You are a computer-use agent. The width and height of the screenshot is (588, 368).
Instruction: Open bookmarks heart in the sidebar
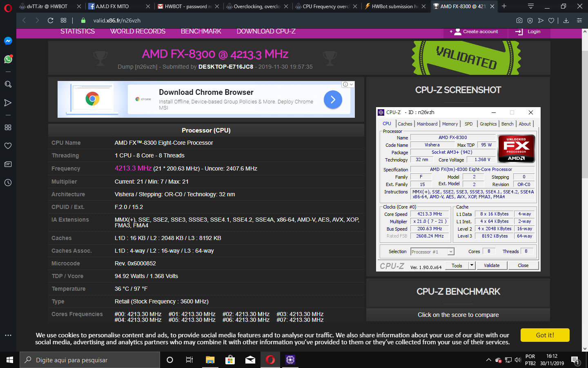click(8, 146)
